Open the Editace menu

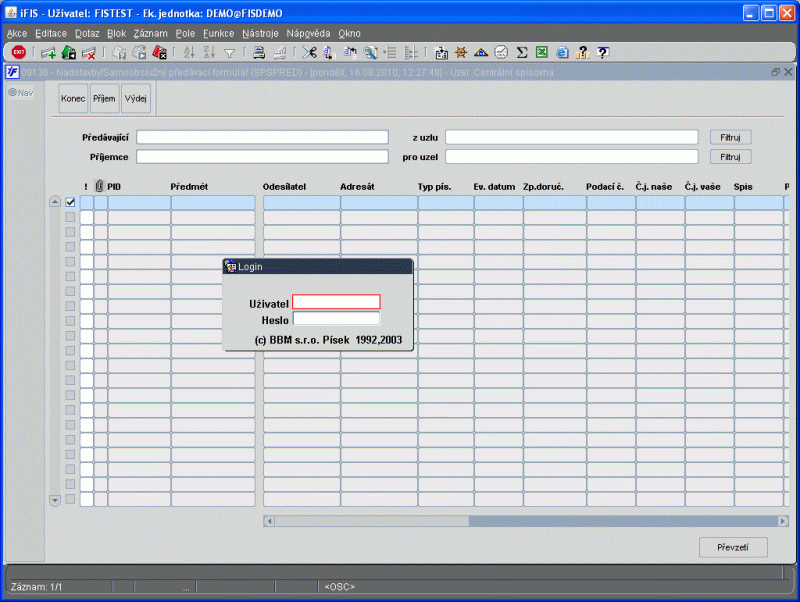pos(51,34)
